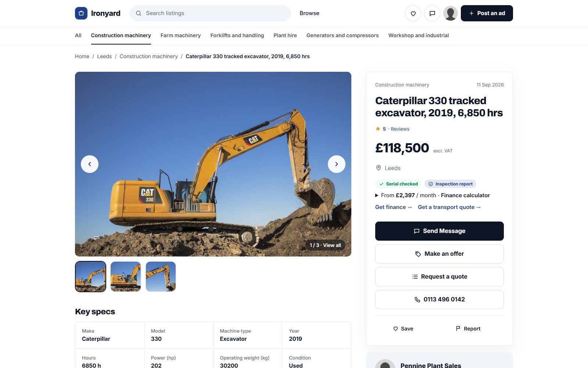588x368 pixels.
Task: Go to Leeds breadcrumb
Action: pos(104,56)
